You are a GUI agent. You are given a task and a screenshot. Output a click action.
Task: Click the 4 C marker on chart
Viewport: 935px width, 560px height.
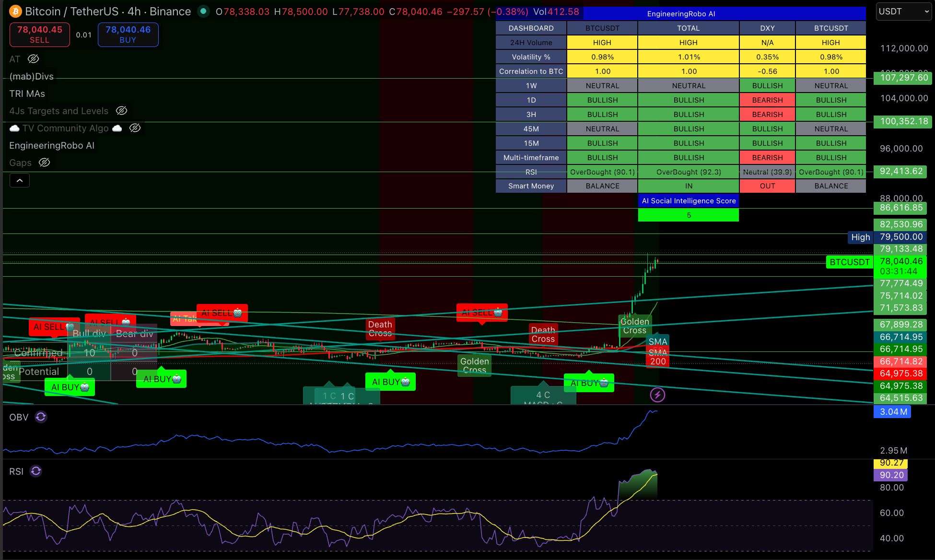click(x=543, y=395)
